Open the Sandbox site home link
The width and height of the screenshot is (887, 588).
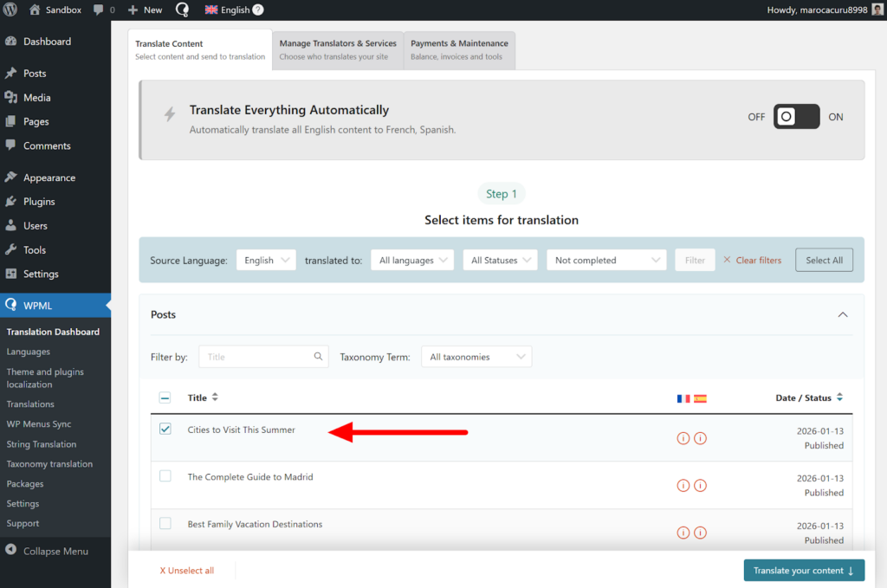55,10
